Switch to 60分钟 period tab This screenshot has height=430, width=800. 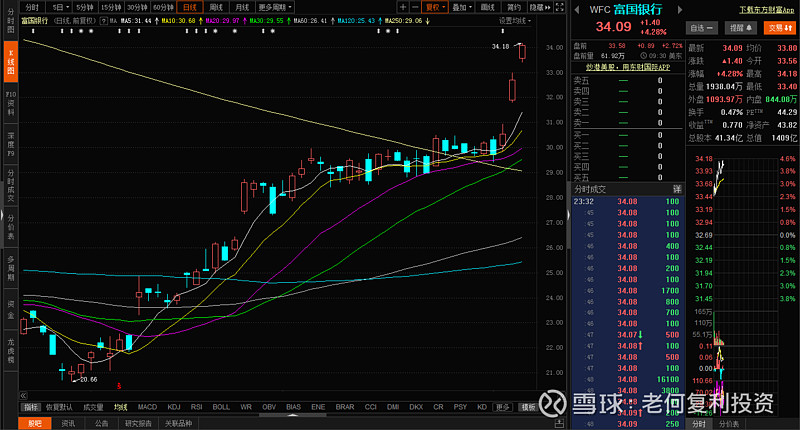tap(163, 7)
